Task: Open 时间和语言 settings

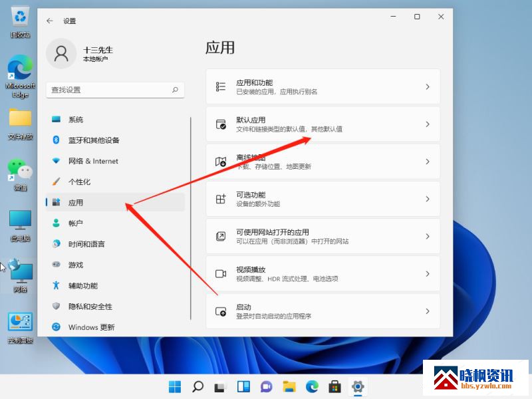Action: click(115, 244)
